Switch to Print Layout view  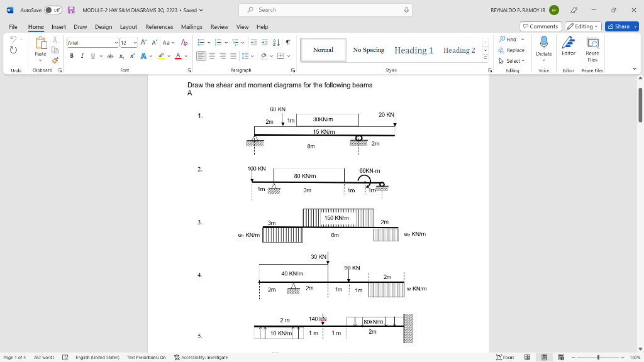544,358
